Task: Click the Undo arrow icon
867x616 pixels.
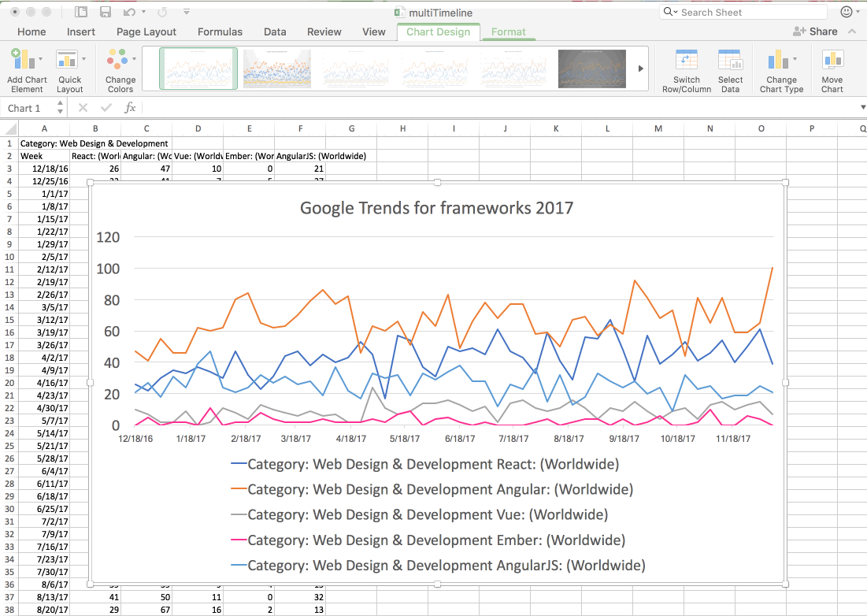Action: (x=129, y=12)
